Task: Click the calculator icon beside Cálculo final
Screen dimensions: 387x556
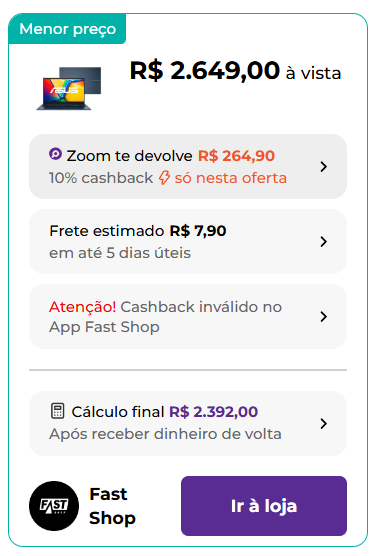Action: pyautogui.click(x=57, y=411)
